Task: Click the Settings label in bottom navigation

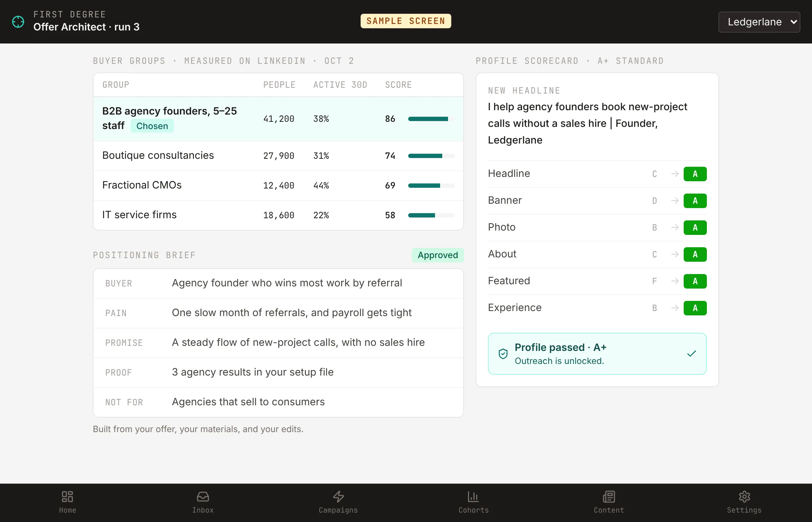Action: click(744, 510)
